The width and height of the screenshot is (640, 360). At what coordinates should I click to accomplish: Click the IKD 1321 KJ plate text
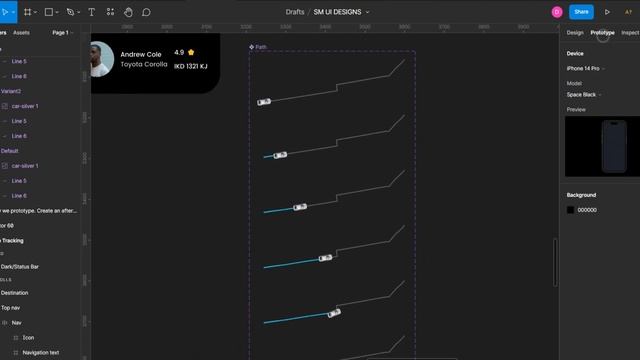click(x=191, y=66)
